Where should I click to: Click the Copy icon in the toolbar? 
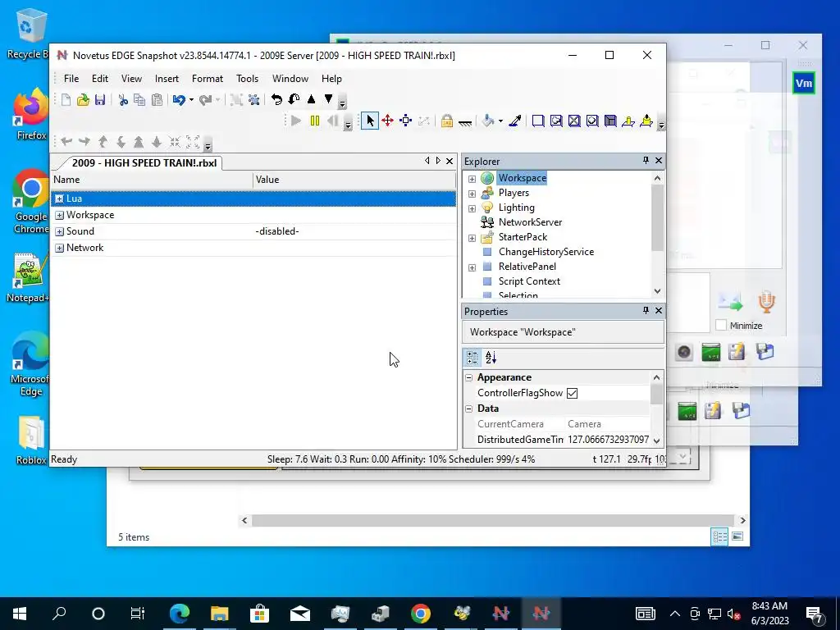pos(139,99)
